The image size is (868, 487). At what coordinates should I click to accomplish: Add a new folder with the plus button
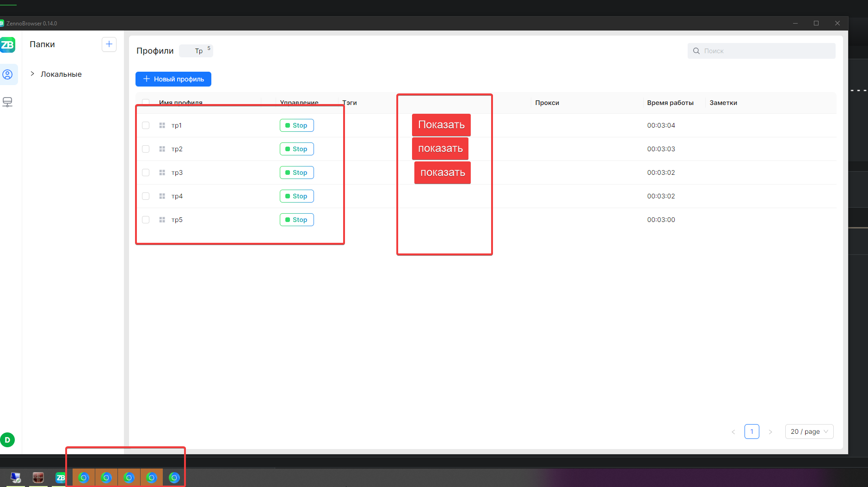coord(109,44)
